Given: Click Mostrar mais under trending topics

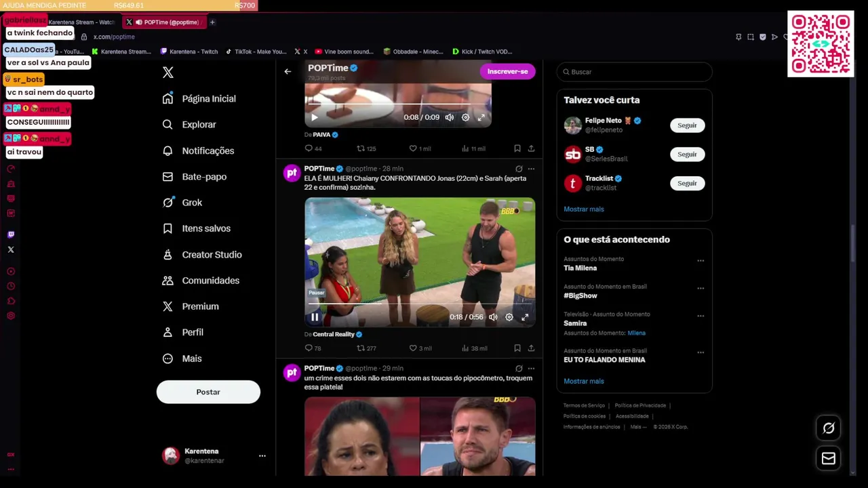Looking at the screenshot, I should click(583, 381).
